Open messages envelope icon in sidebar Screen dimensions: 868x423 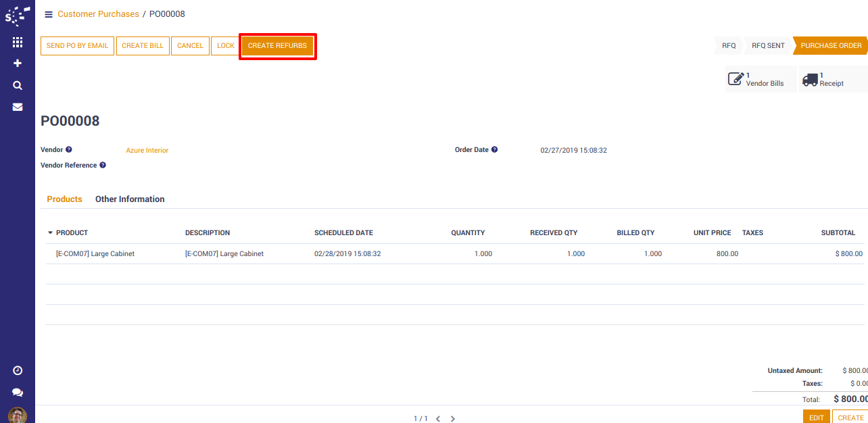coord(18,107)
